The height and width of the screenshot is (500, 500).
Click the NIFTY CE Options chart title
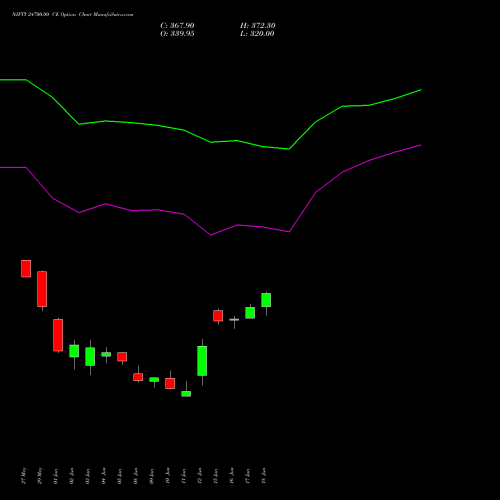[x=73, y=15]
